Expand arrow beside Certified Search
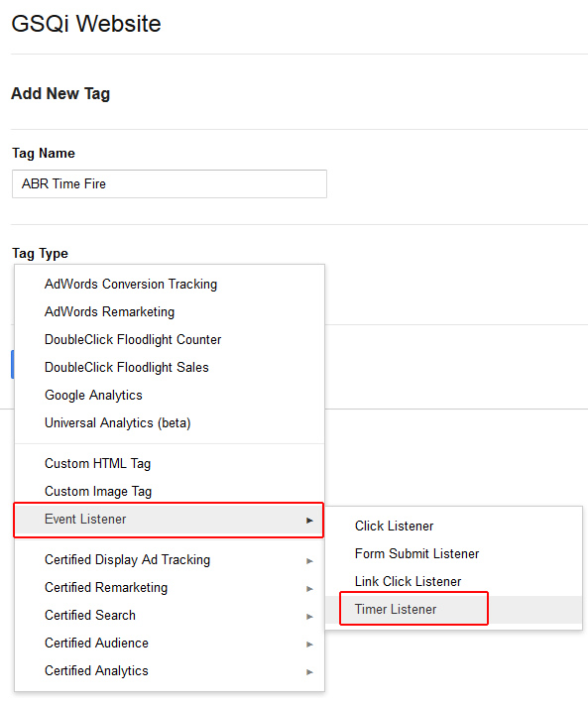Viewport: 588px width, 705px height. (x=309, y=617)
